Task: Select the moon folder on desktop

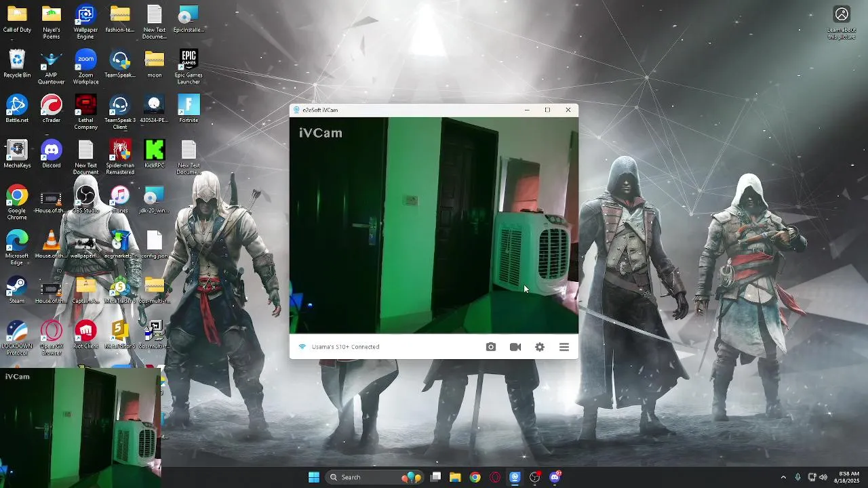Action: 155,64
